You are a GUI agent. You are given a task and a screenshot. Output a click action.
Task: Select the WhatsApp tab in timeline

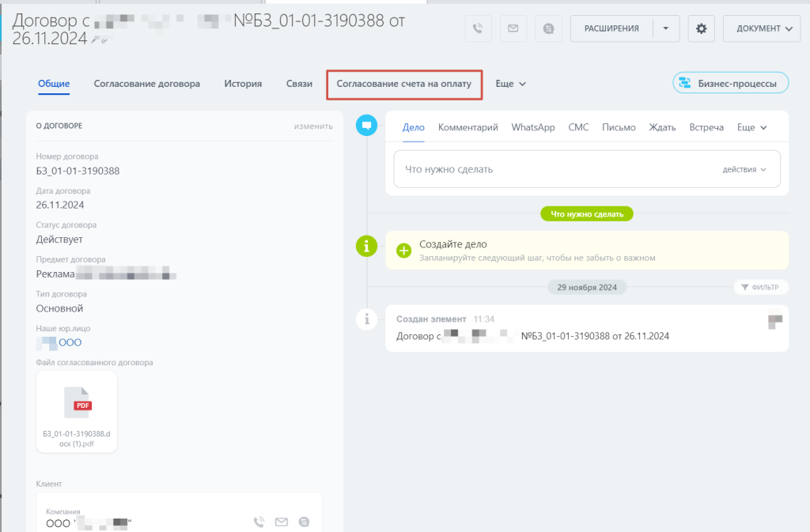coord(533,127)
